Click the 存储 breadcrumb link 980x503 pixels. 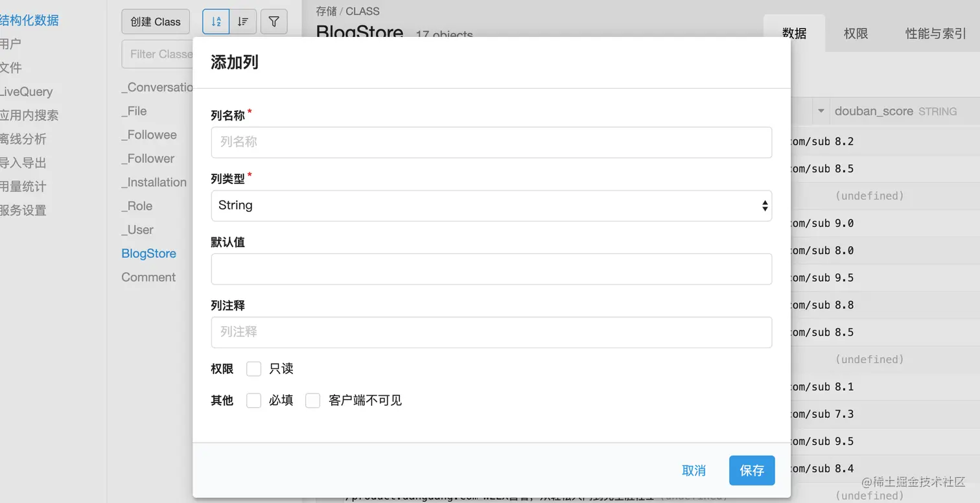(x=326, y=11)
